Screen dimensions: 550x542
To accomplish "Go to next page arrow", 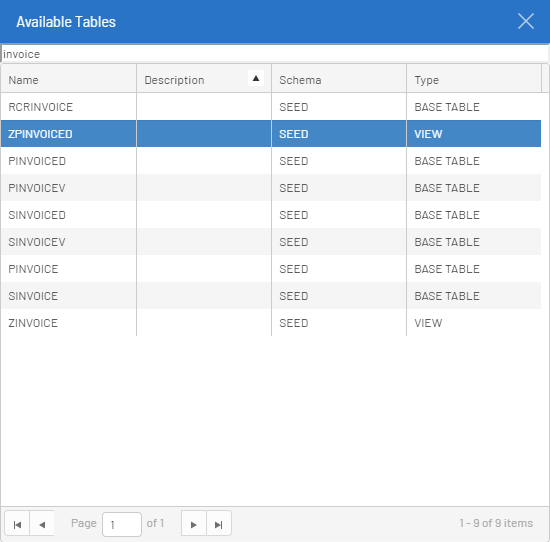I will pos(194,524).
